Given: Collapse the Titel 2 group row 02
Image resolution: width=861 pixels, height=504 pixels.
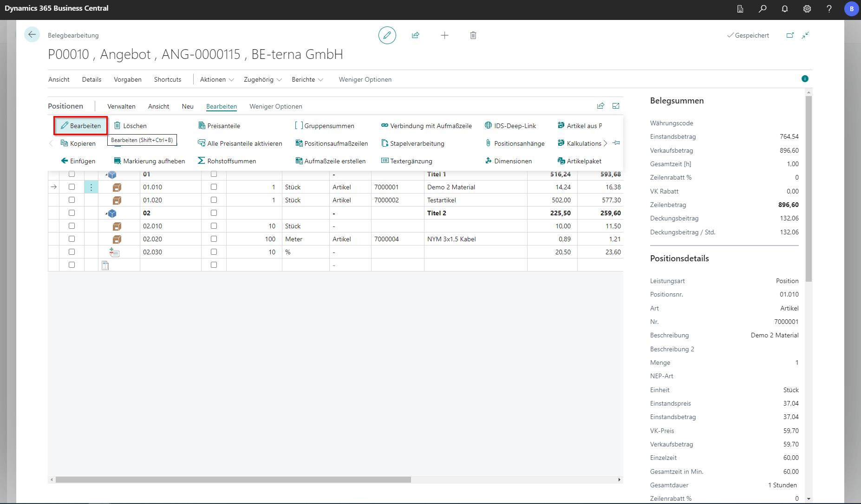Looking at the screenshot, I should (x=106, y=214).
